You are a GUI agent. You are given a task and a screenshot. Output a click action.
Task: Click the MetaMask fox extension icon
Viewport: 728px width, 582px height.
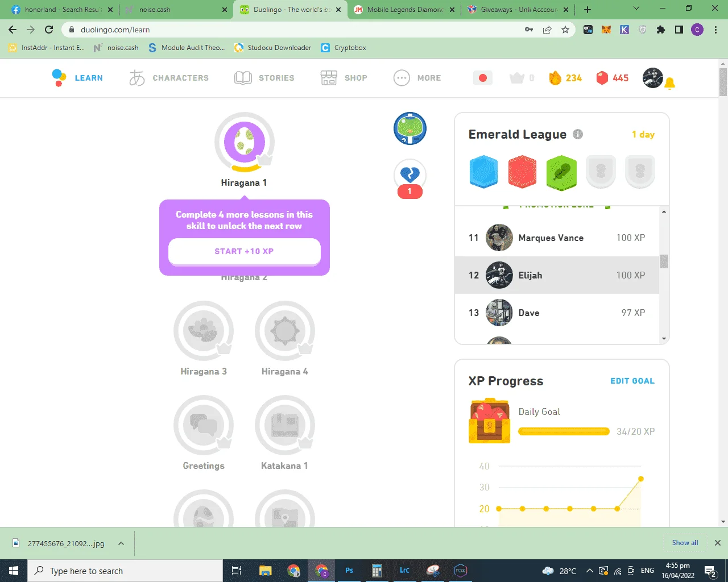(x=606, y=30)
